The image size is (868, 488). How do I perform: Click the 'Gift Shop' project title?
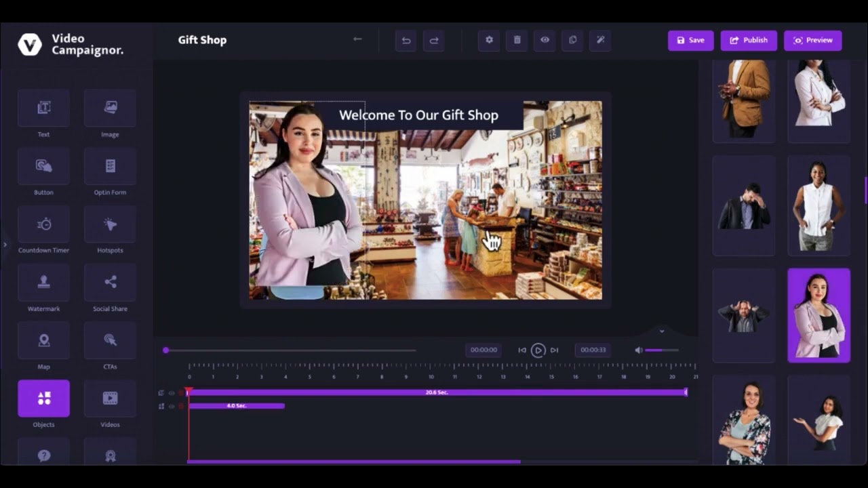click(202, 40)
